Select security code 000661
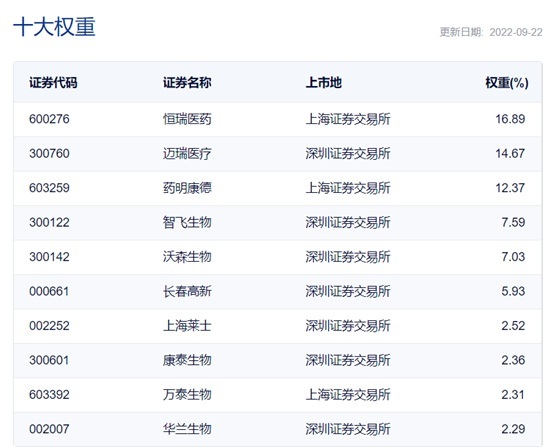Screen dimensions: 545x447 pyautogui.click(x=49, y=291)
